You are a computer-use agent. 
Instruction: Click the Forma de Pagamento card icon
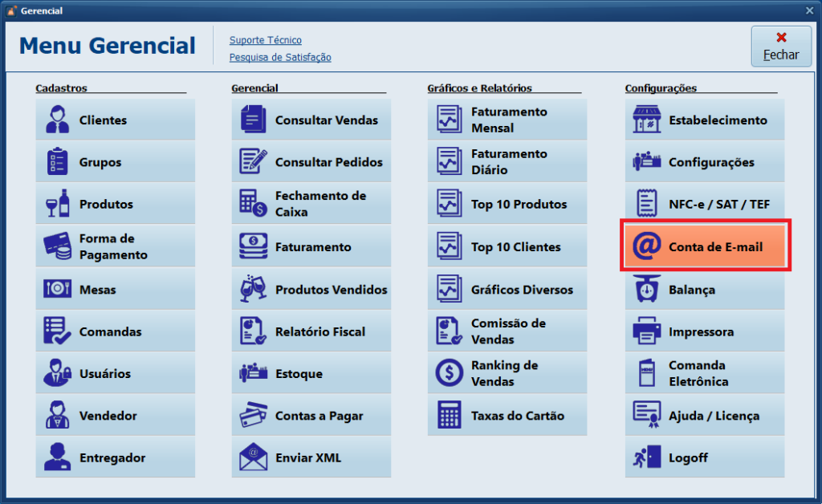(x=57, y=246)
